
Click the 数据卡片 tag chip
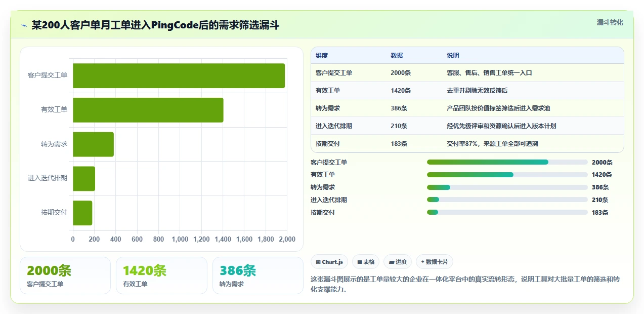click(x=435, y=262)
